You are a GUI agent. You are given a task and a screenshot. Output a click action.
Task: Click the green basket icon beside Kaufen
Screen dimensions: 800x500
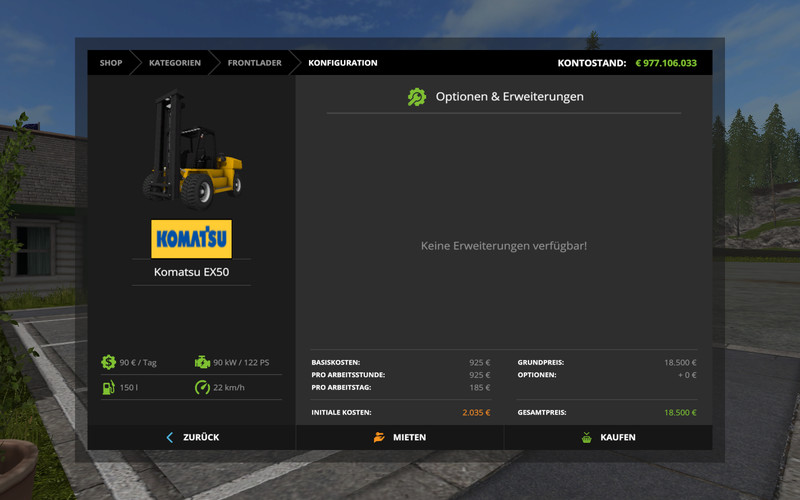pos(587,437)
